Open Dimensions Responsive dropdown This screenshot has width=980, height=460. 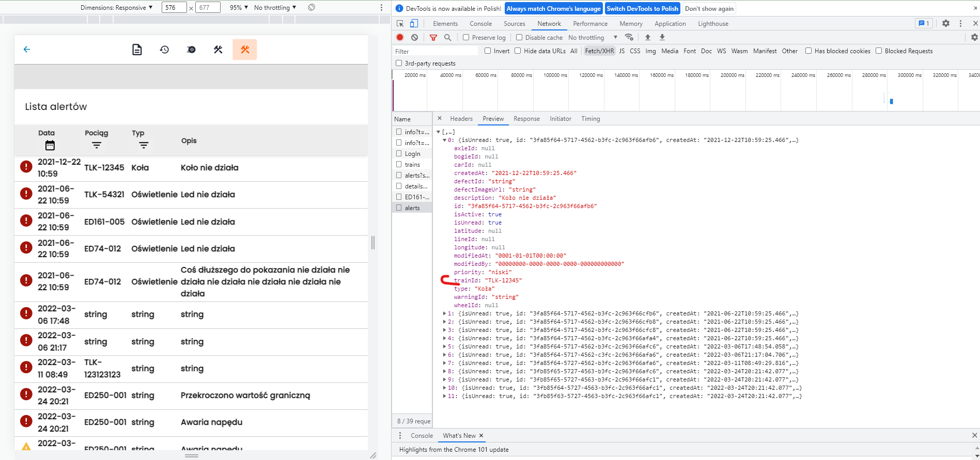[116, 7]
